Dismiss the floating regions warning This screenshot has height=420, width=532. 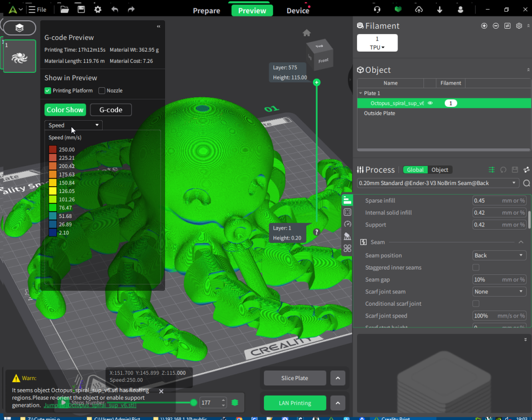(x=161, y=391)
